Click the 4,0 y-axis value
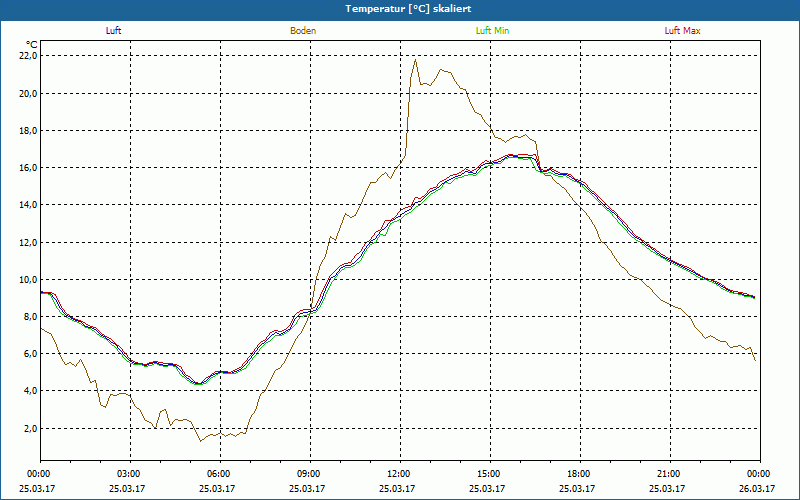The height and width of the screenshot is (500, 800). pyautogui.click(x=31, y=391)
